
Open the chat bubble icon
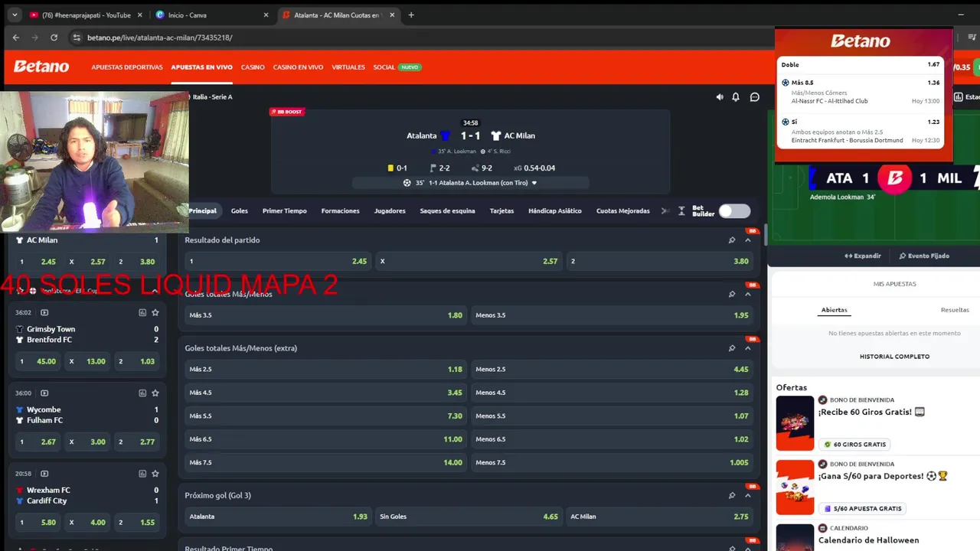(755, 97)
